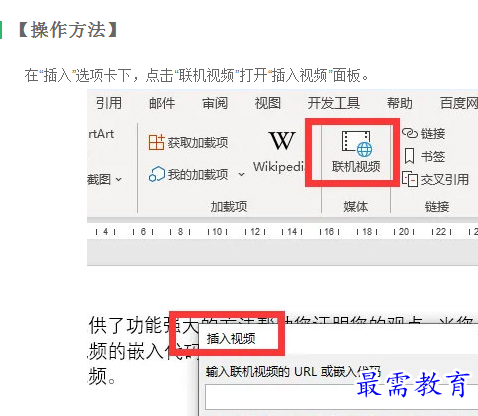Open the 引用 ribbon tab
Viewport: 478px width, 416px height.
[109, 103]
